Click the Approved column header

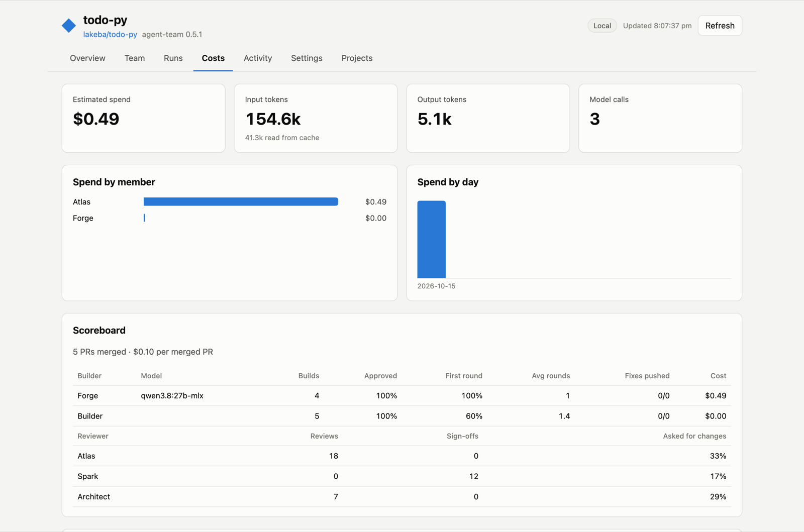380,376
